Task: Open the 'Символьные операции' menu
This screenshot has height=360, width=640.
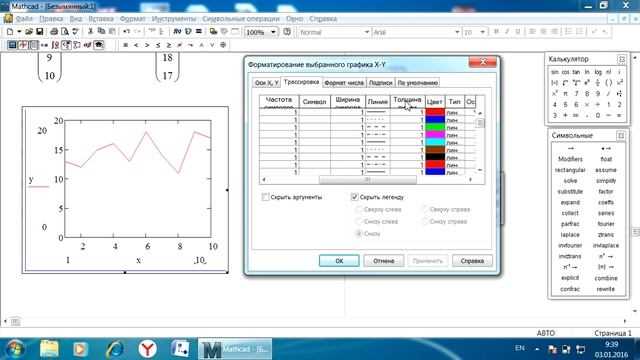Action: (x=241, y=19)
